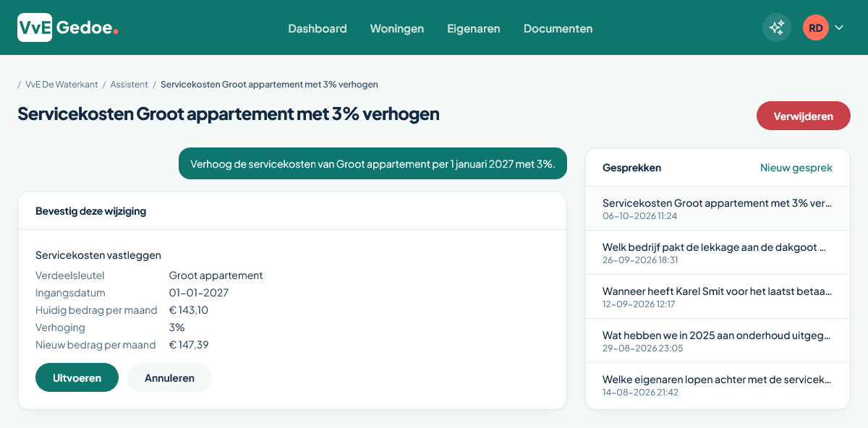
Task: Click the Assistent breadcrumb link
Action: click(129, 85)
